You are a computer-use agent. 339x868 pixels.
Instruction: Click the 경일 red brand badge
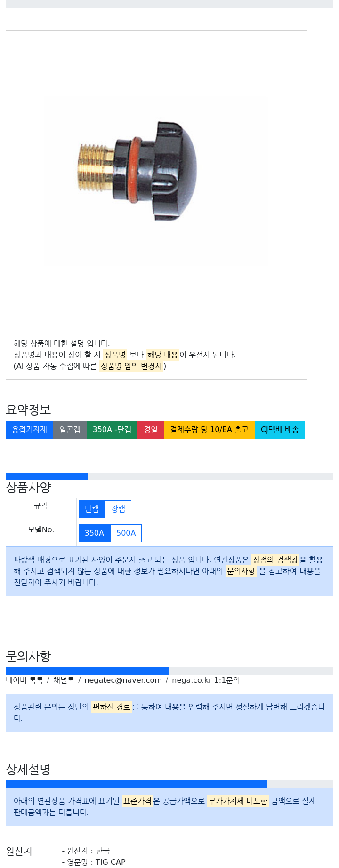click(151, 430)
